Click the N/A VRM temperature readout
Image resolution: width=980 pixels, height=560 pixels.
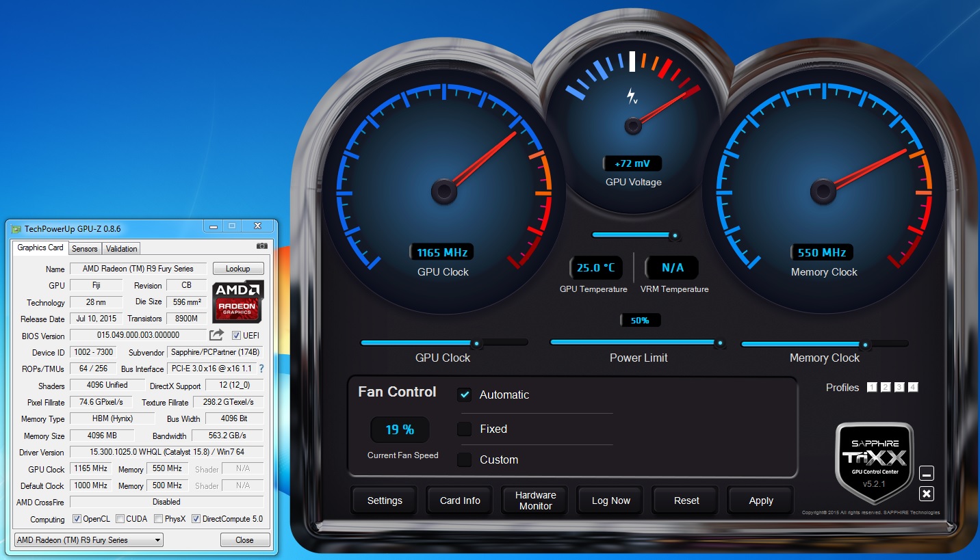tap(671, 267)
